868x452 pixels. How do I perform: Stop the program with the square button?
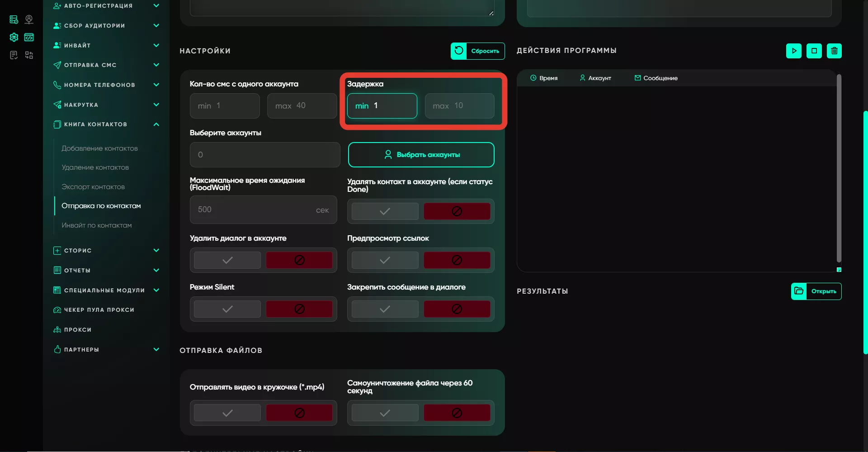(x=814, y=51)
